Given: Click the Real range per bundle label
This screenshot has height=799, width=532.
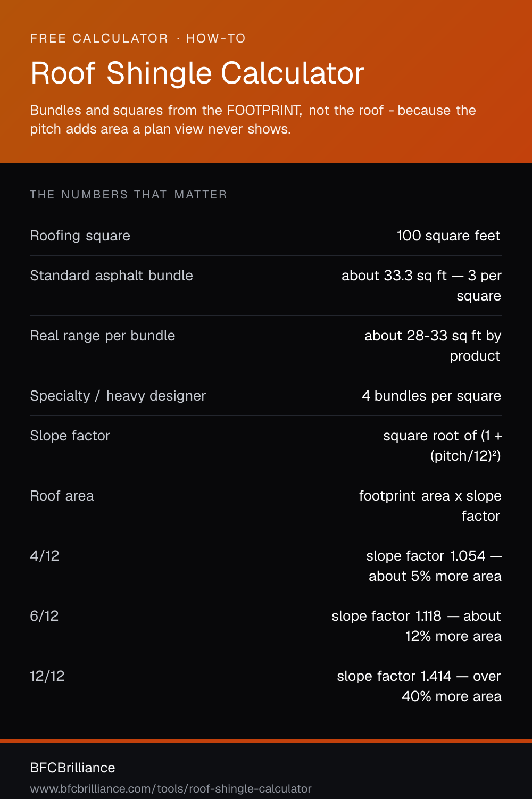Looking at the screenshot, I should pyautogui.click(x=103, y=336).
